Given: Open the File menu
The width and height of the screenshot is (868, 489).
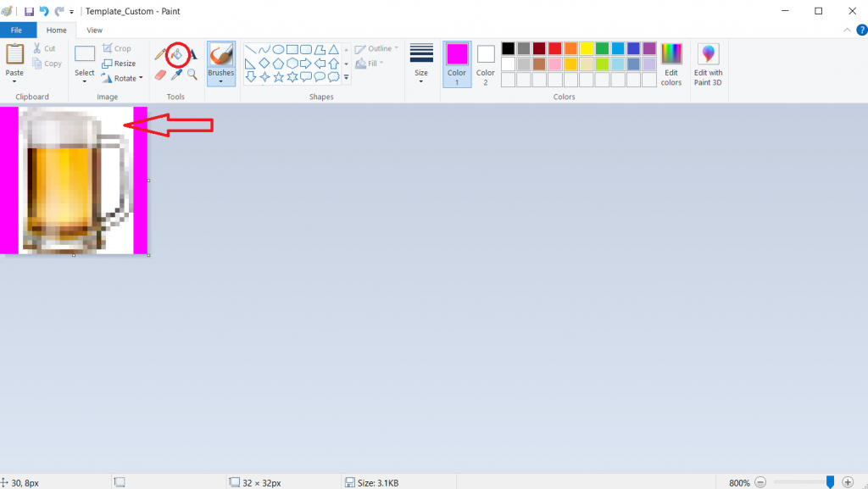Looking at the screenshot, I should [x=16, y=31].
